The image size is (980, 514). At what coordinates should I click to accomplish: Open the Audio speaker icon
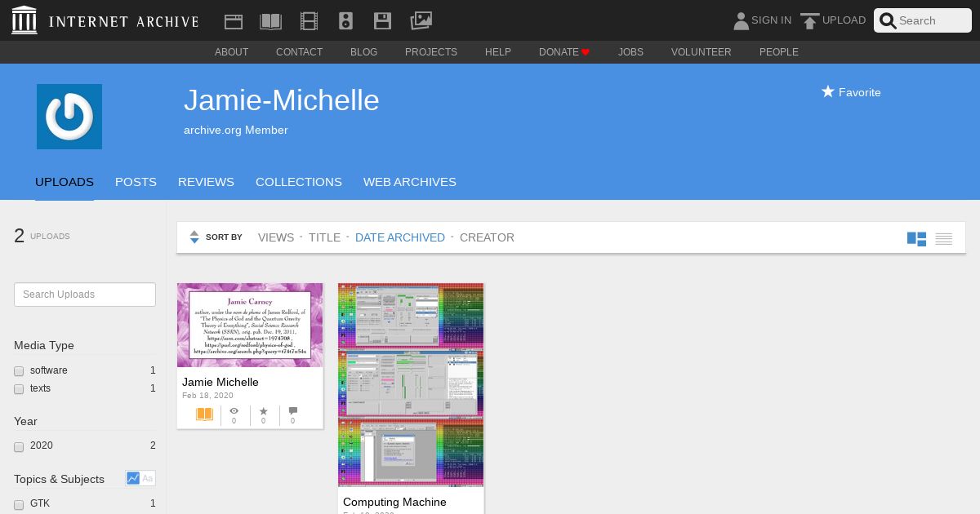(x=345, y=21)
